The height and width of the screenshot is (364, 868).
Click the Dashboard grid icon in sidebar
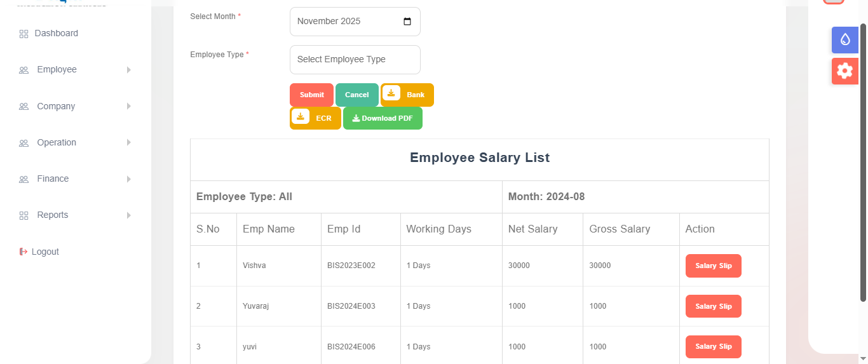(x=24, y=34)
